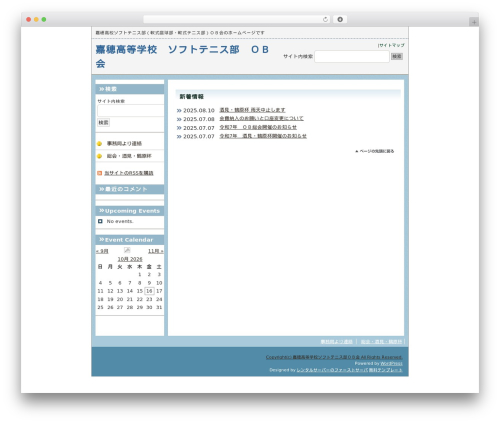This screenshot has height=423, width=500.
Task: Click the Event Calendar widget heading
Action: pos(130,240)
